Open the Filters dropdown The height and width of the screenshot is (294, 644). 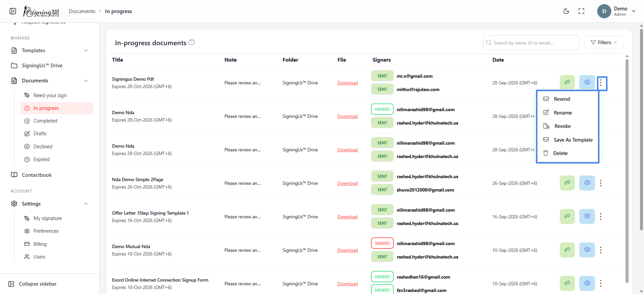(x=604, y=43)
